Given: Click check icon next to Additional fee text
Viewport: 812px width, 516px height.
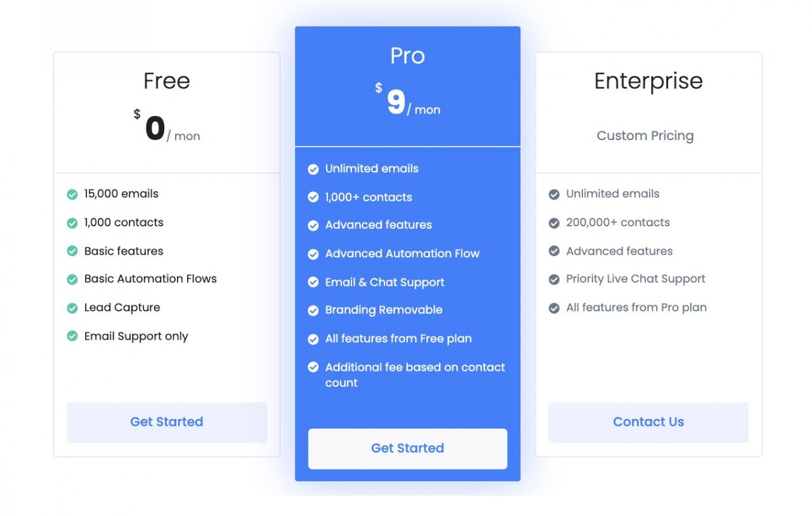Looking at the screenshot, I should click(x=313, y=367).
